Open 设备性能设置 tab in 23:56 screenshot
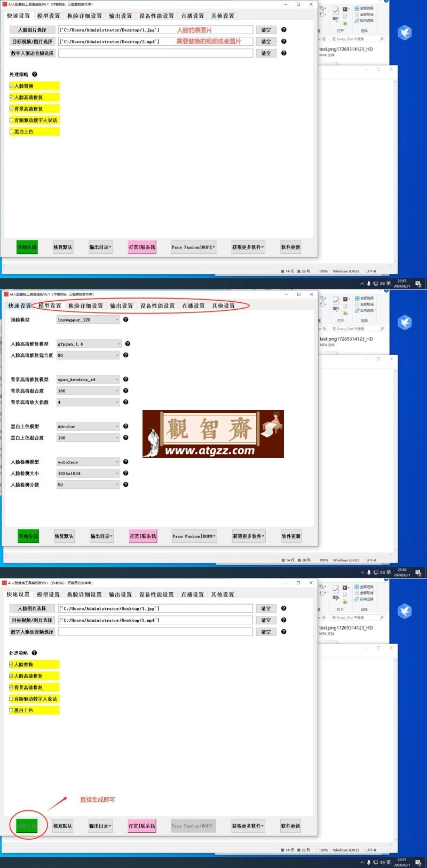 [157, 306]
